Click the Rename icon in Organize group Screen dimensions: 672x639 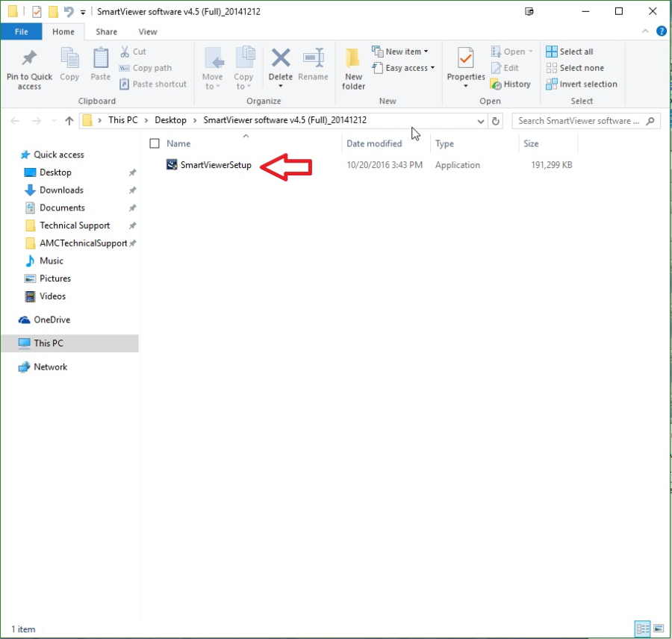pyautogui.click(x=314, y=58)
